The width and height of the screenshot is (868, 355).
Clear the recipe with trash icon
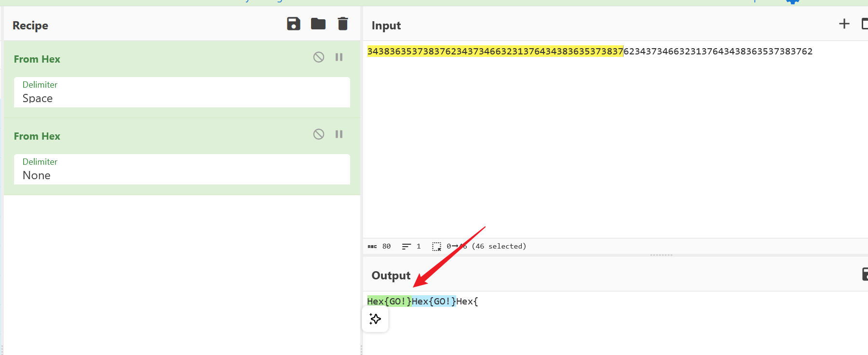pyautogui.click(x=343, y=24)
